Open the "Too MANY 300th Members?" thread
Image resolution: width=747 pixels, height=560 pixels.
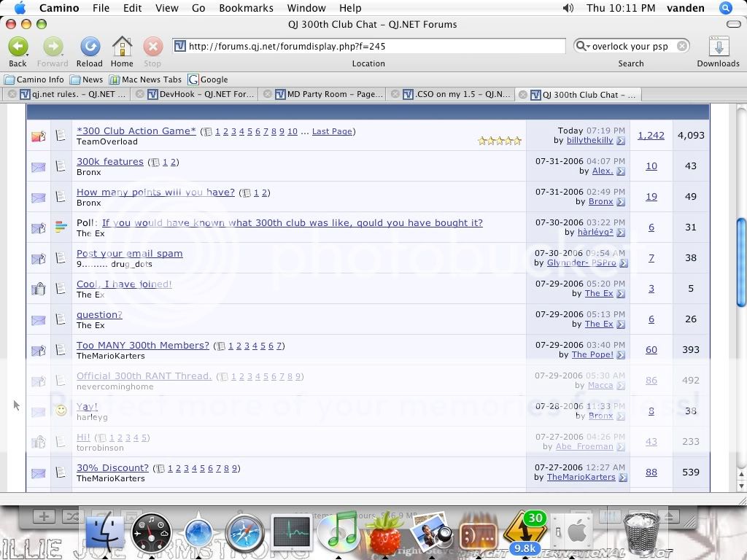(x=142, y=346)
